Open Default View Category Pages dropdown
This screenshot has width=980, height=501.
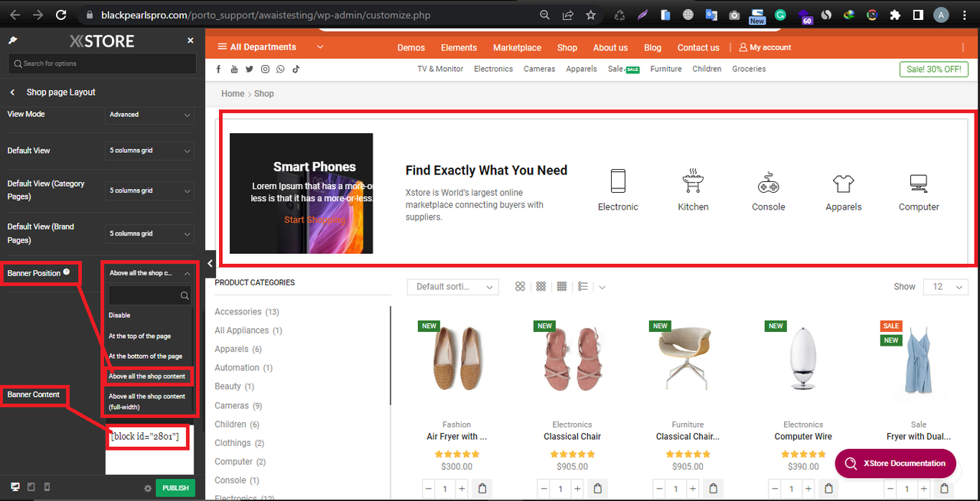click(149, 190)
